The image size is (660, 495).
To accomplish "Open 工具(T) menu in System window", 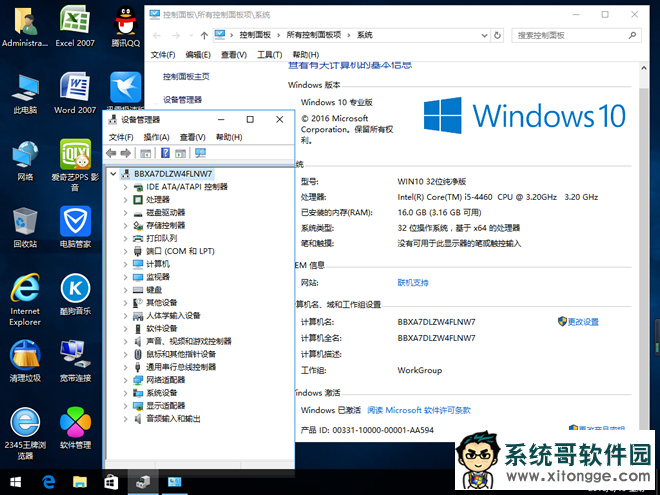I will (x=270, y=55).
